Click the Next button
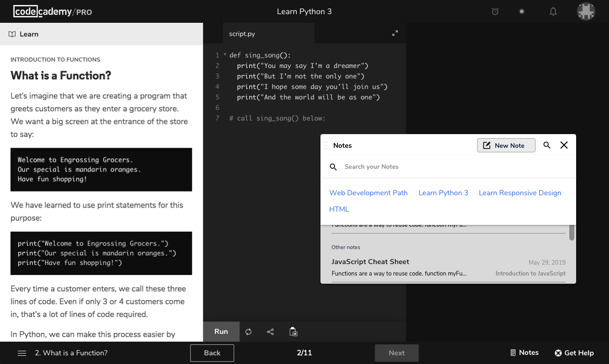 [397, 353]
